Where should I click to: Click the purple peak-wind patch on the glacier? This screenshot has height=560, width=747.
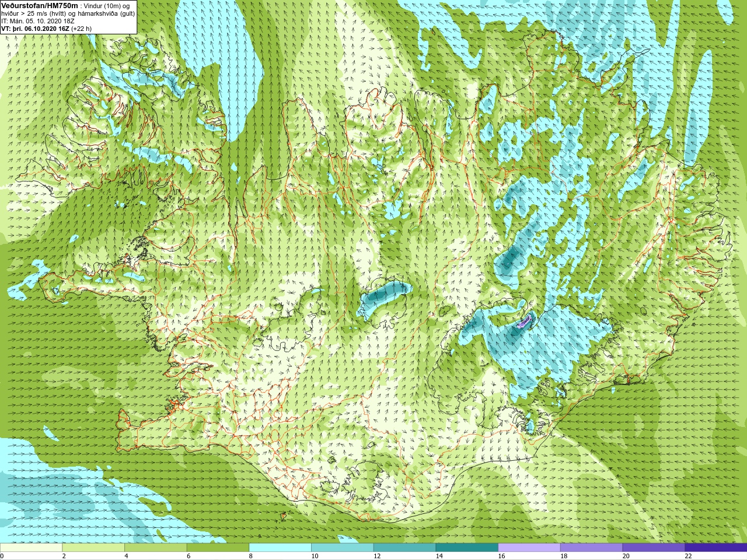coord(524,321)
